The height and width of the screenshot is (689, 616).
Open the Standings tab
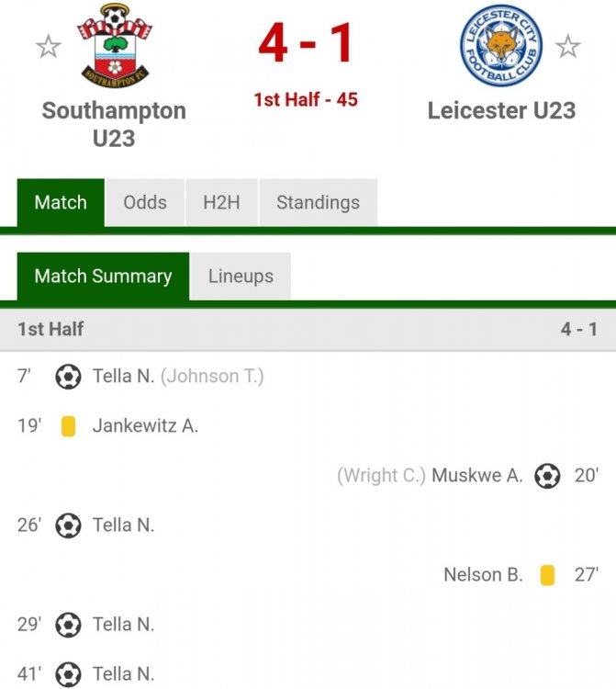click(x=318, y=203)
